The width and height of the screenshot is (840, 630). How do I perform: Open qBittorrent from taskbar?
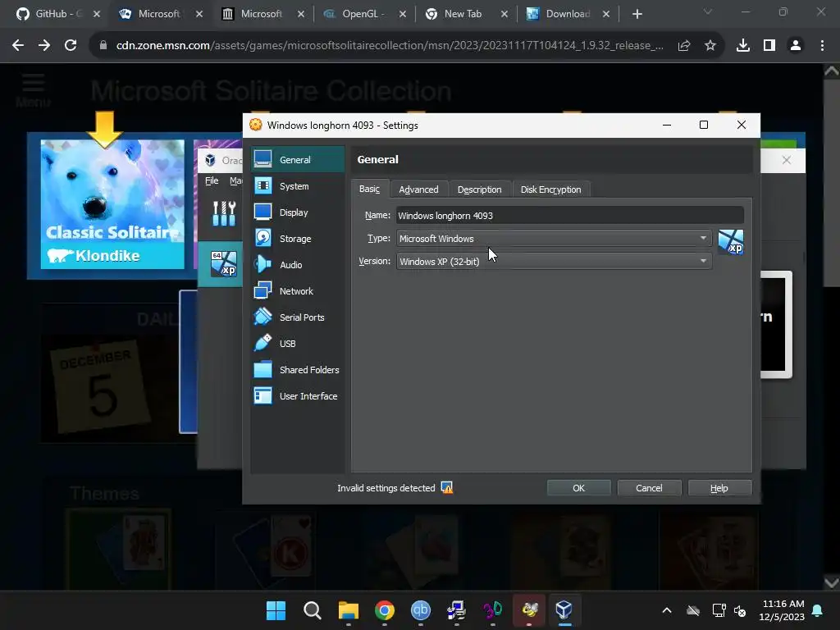coord(421,610)
